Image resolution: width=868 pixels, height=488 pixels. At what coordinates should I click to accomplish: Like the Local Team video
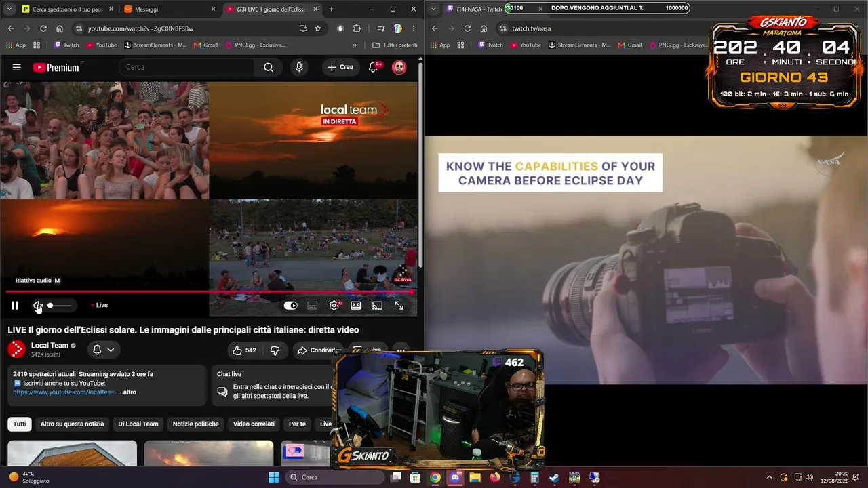pos(244,350)
